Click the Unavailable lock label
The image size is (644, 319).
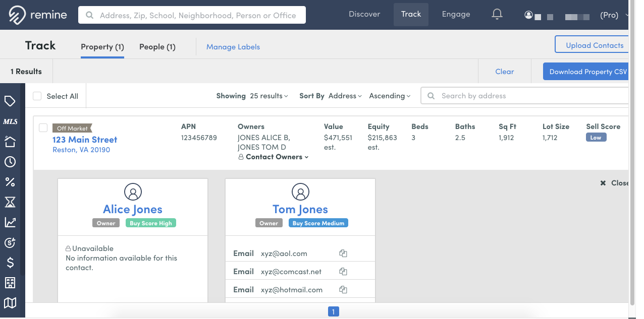tap(89, 248)
